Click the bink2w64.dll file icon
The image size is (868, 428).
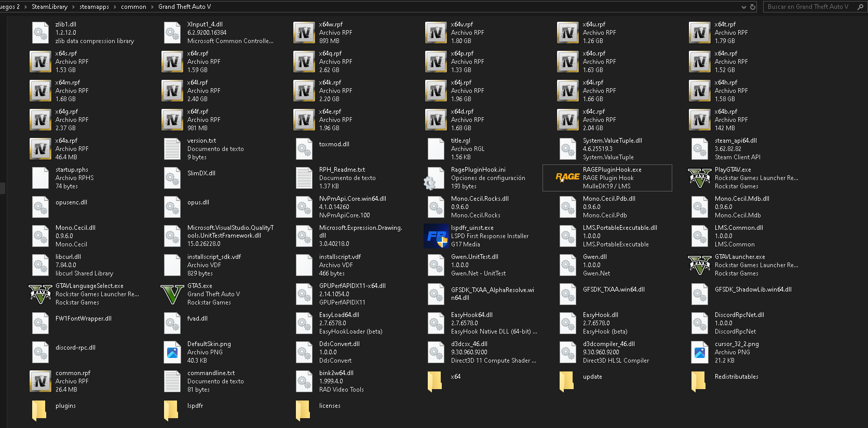(304, 381)
